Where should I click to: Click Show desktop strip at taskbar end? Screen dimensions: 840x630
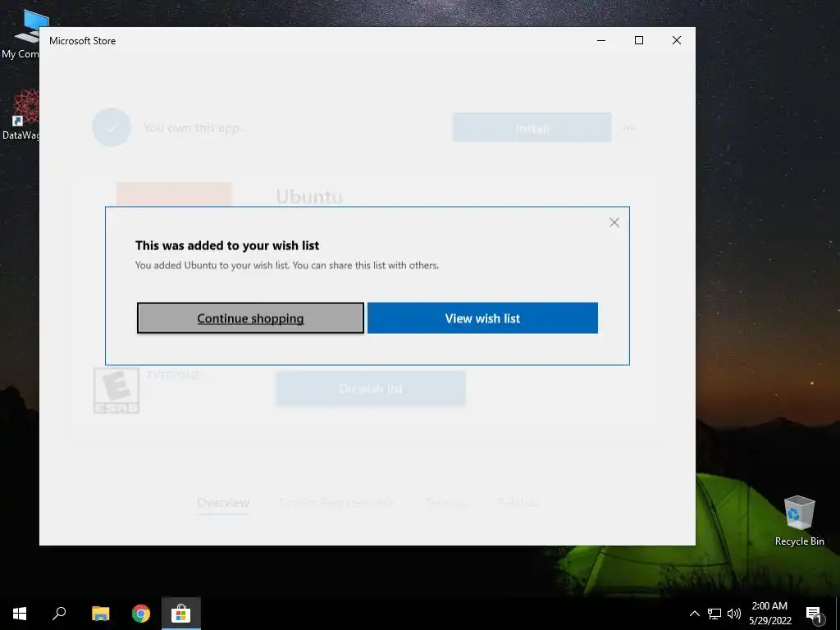838,614
